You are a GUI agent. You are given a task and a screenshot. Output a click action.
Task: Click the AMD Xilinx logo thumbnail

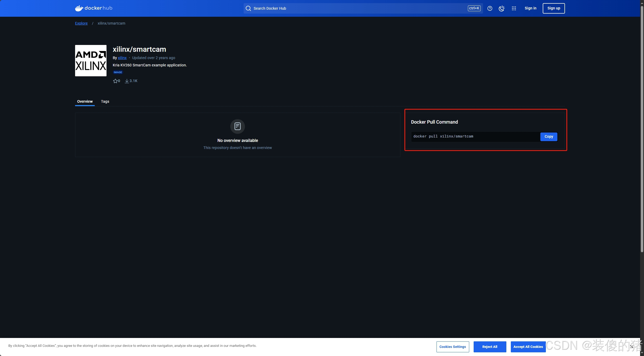click(x=91, y=61)
